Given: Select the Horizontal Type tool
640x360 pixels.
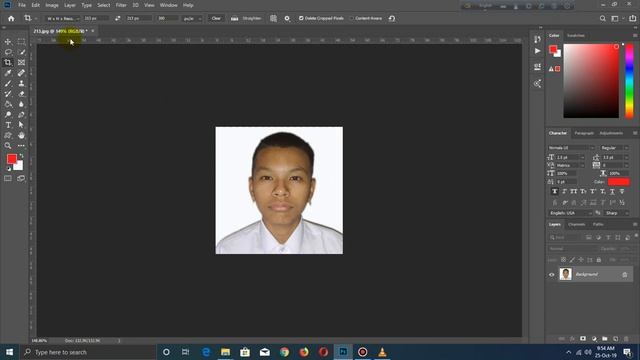Looking at the screenshot, I should point(8,125).
